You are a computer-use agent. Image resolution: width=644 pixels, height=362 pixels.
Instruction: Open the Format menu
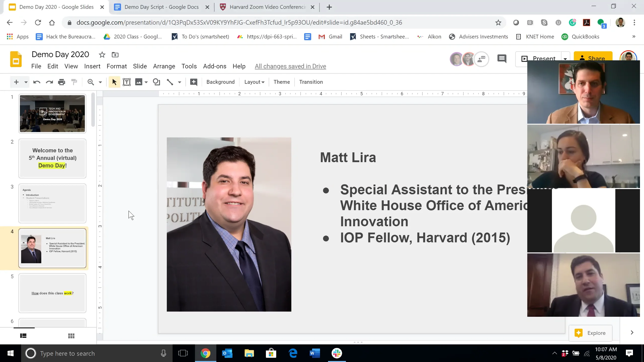[x=116, y=66]
